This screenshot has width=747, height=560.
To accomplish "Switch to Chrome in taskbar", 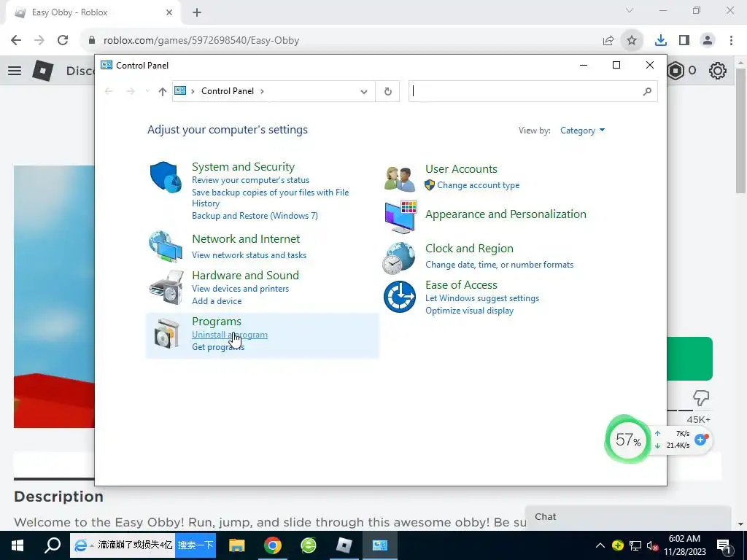I will click(x=273, y=545).
